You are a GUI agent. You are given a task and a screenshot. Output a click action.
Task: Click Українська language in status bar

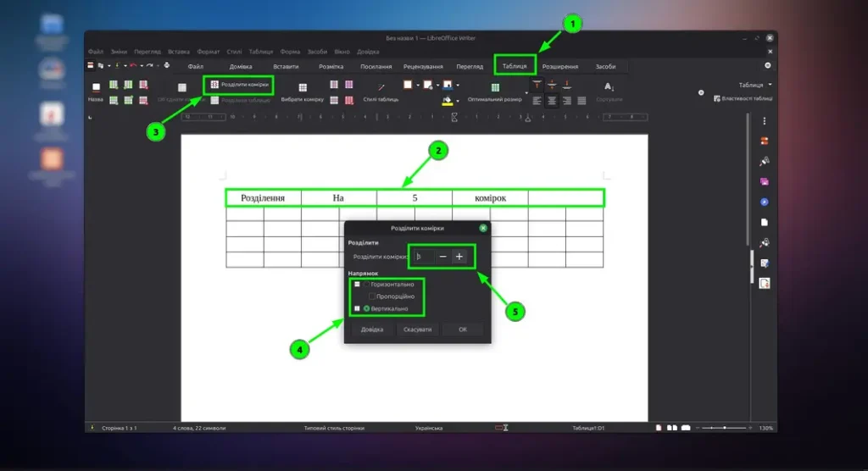429,428
